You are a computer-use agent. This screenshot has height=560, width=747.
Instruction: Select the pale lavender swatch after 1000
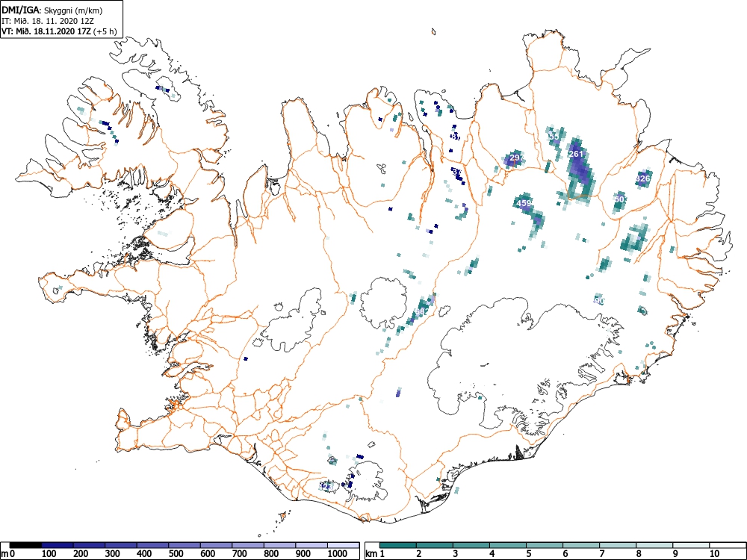coord(343,545)
